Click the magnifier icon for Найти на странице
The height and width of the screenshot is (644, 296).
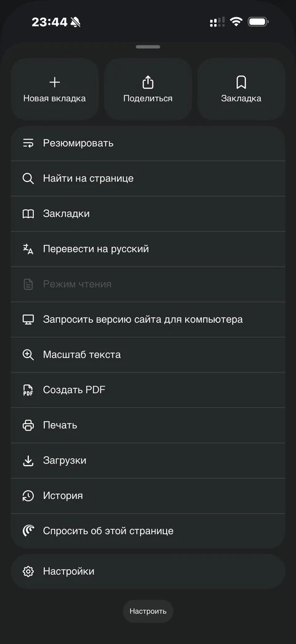[x=28, y=178]
